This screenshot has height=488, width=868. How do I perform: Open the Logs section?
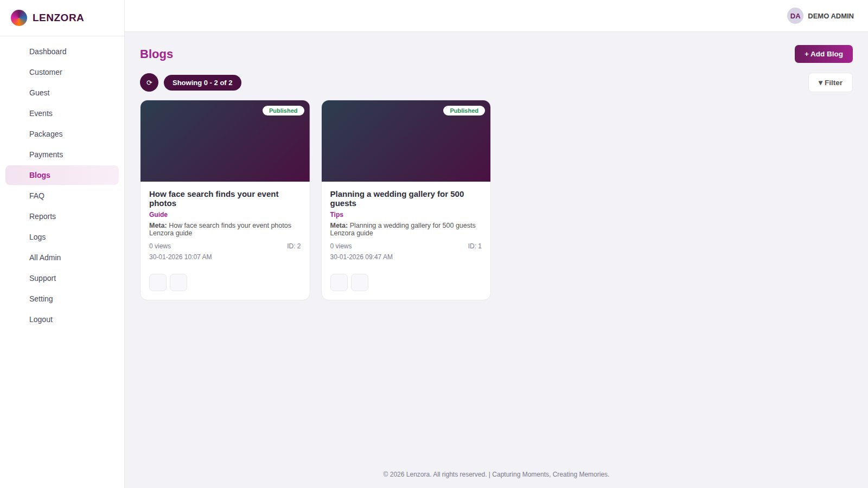[x=62, y=237]
